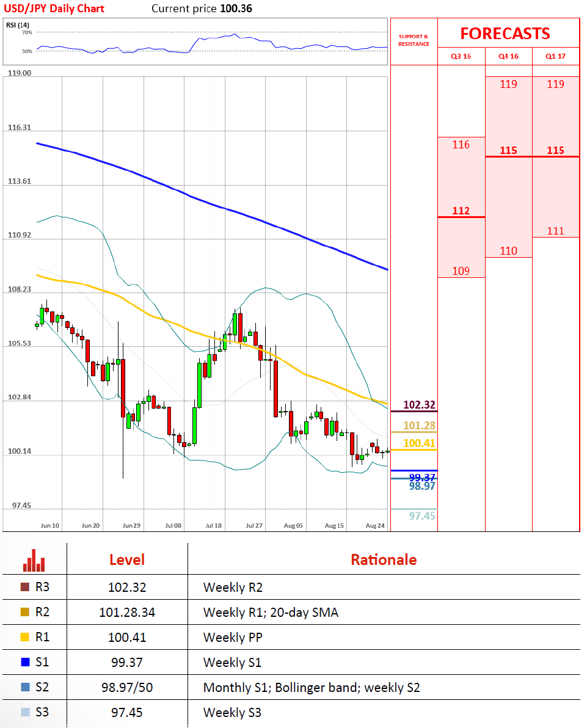
Task: Click the 97.45 support level marker
Action: [x=422, y=516]
